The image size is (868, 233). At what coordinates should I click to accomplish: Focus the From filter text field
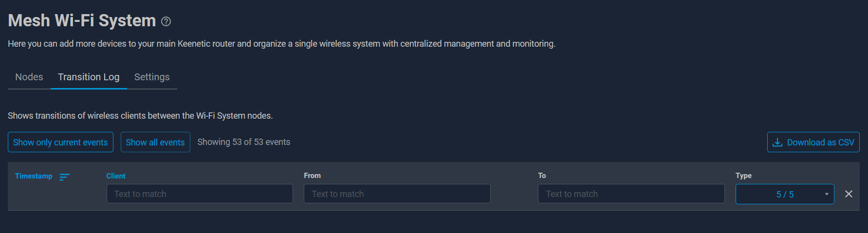pos(397,194)
